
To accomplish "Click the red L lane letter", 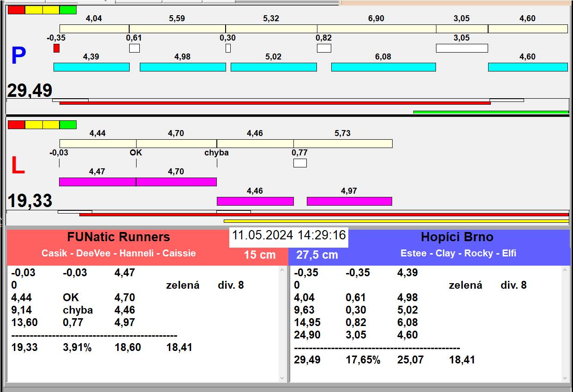I will tap(18, 166).
